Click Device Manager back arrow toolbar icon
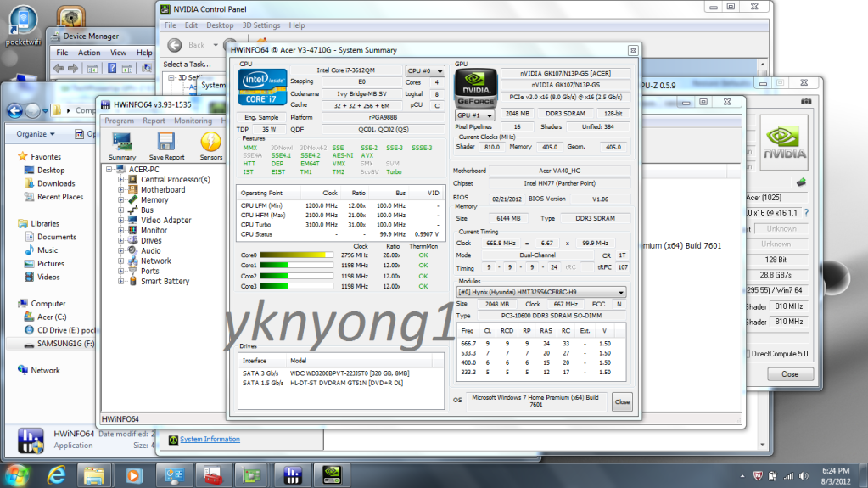The height and width of the screenshot is (488, 868). pyautogui.click(x=59, y=68)
